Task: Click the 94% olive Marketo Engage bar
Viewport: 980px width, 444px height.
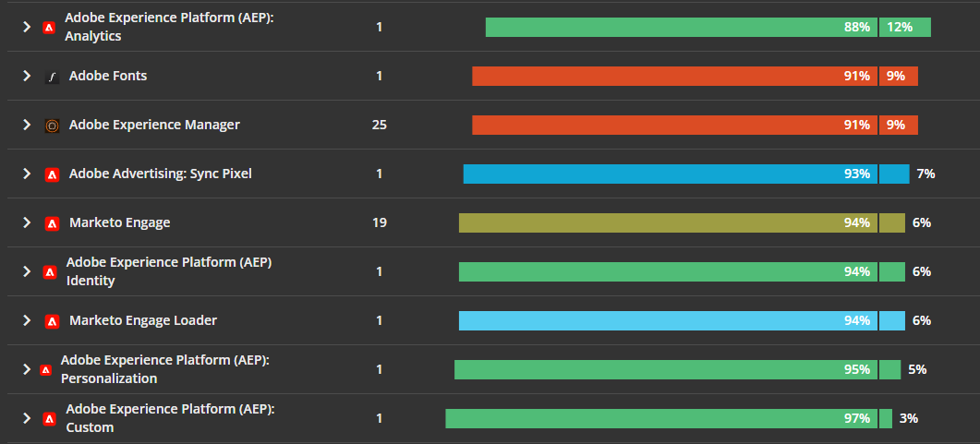Action: (668, 223)
